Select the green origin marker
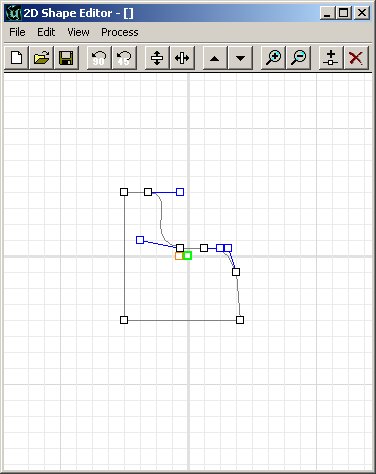This screenshot has height=474, width=376. point(187,256)
